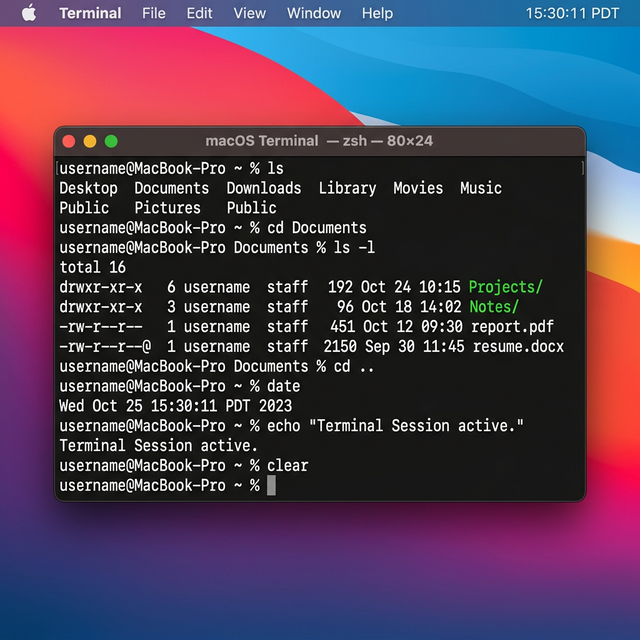
Task: Open the File menu
Action: click(x=153, y=13)
